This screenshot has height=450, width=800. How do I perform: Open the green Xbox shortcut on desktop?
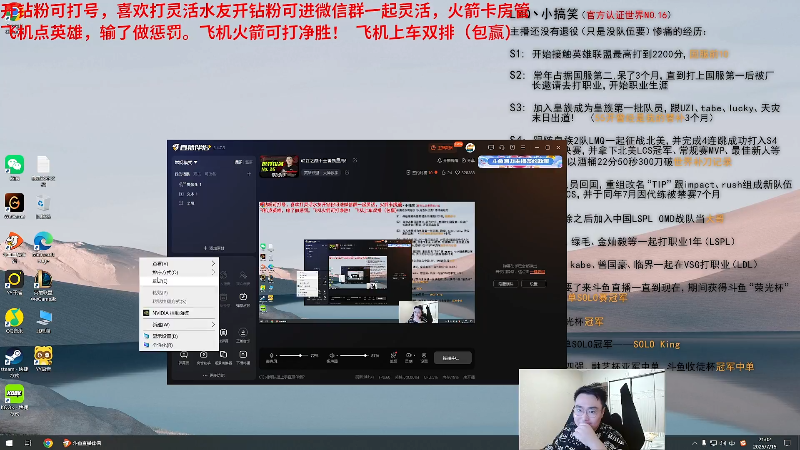point(14,399)
